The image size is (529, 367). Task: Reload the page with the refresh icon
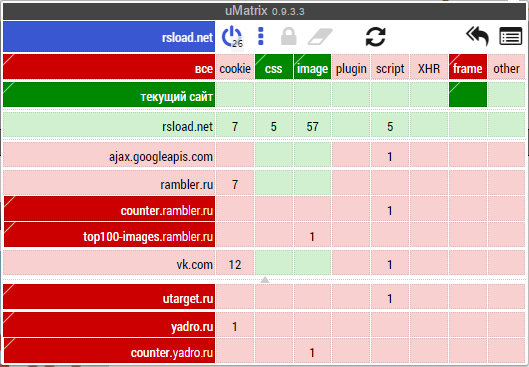pyautogui.click(x=375, y=36)
